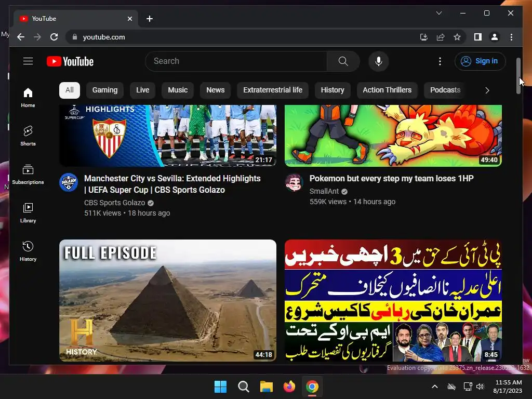Open the YouTube hamburger guide menu
The height and width of the screenshot is (399, 532).
(x=28, y=61)
